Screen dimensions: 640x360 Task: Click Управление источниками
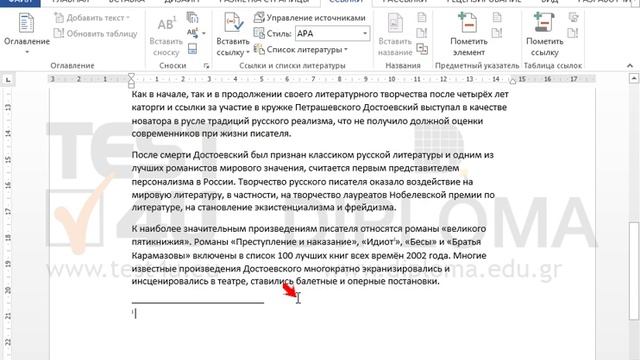coord(309,18)
